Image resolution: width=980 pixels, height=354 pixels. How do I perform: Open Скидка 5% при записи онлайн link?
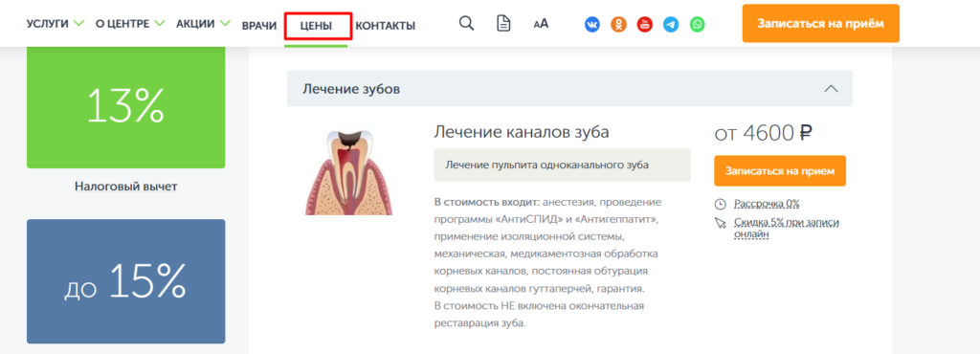787,229
